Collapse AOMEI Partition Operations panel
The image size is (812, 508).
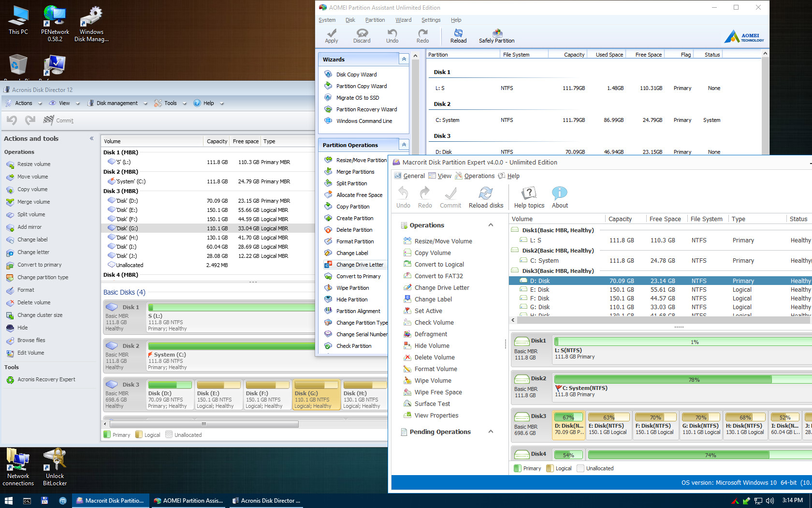(404, 145)
